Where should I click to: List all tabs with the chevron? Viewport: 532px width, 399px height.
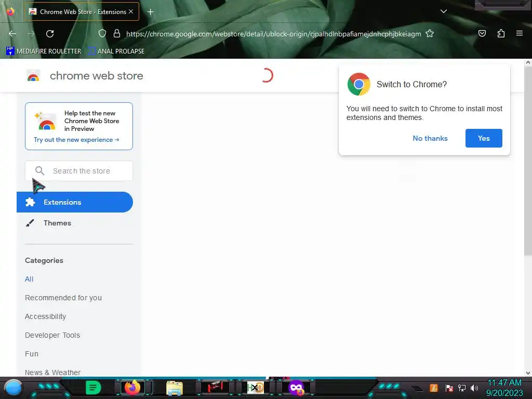(x=444, y=11)
